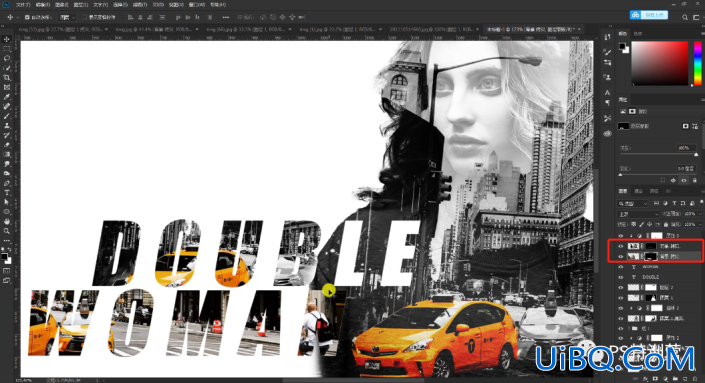
Task: Close the active document tab
Action: pyautogui.click(x=579, y=29)
